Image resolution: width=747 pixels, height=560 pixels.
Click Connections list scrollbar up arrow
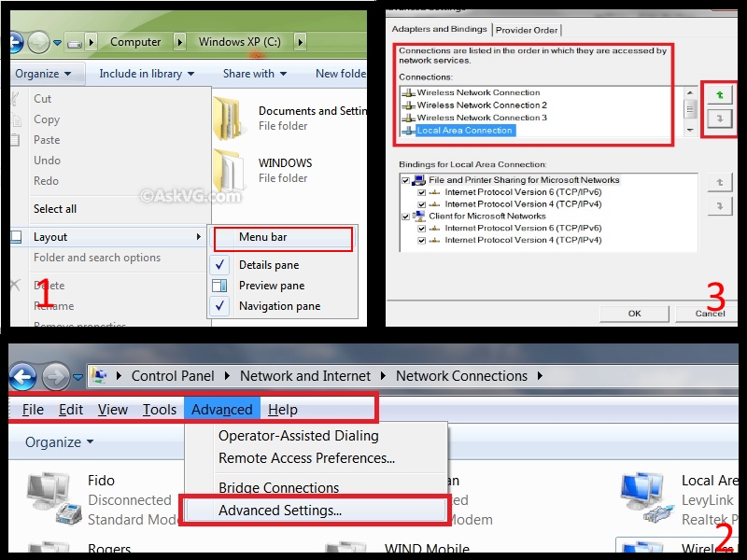690,92
